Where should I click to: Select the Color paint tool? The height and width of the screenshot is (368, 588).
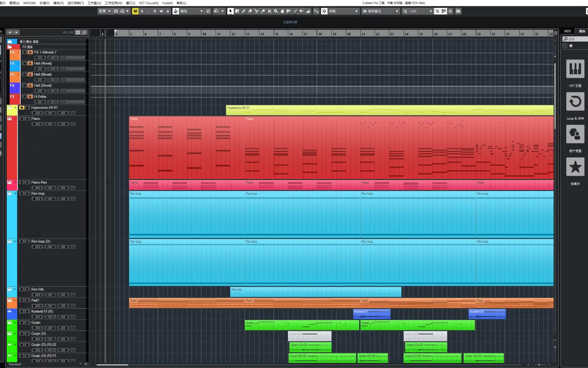(x=308, y=11)
